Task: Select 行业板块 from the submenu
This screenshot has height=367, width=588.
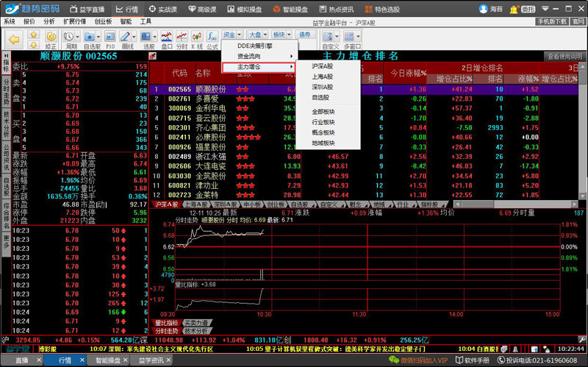Action: [322, 121]
